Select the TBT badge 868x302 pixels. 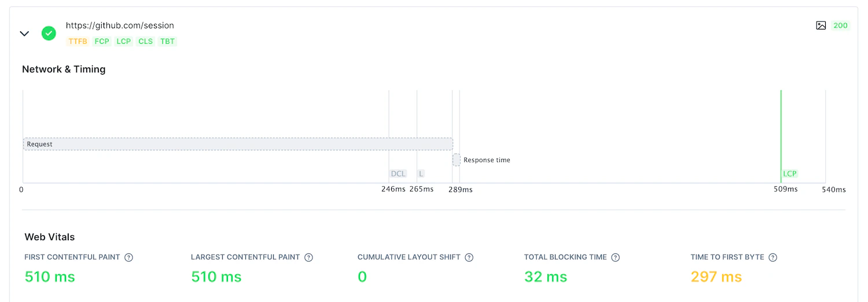(167, 42)
